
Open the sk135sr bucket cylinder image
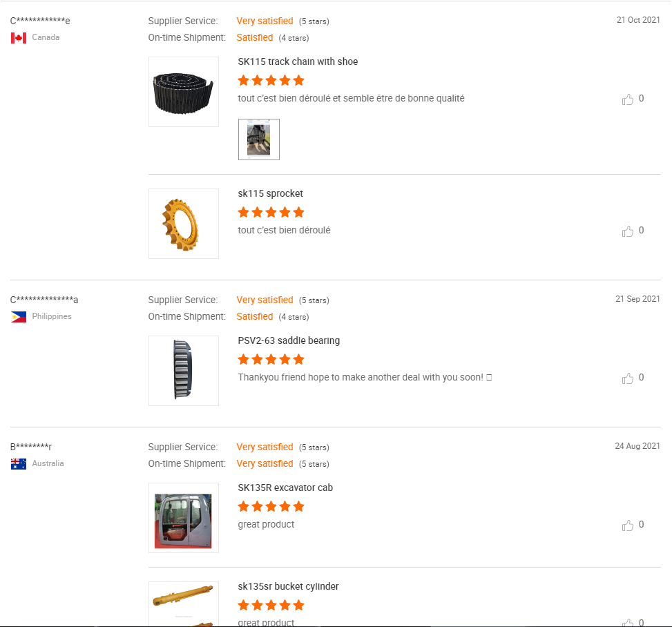click(x=184, y=604)
